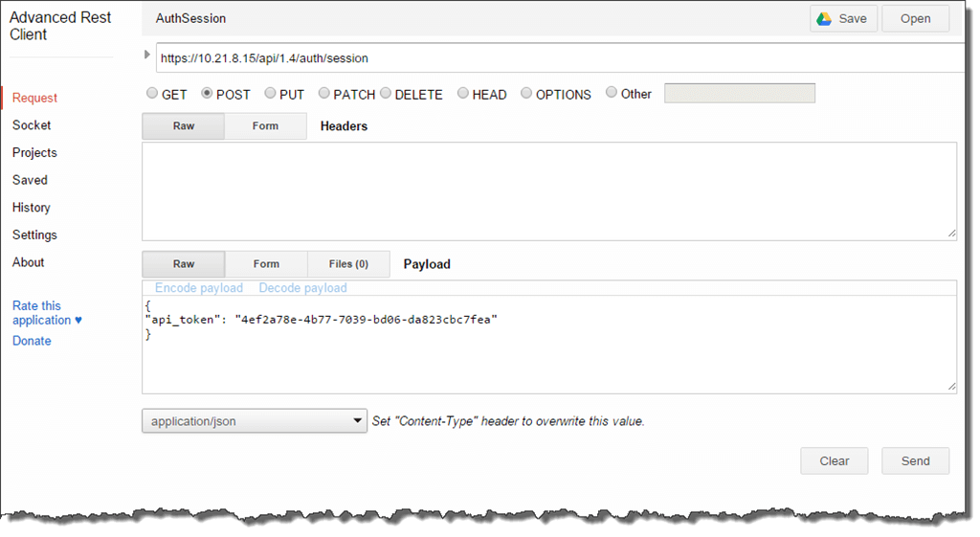Go to Socket in the sidebar
Viewport: 980px width, 537px height.
point(32,125)
